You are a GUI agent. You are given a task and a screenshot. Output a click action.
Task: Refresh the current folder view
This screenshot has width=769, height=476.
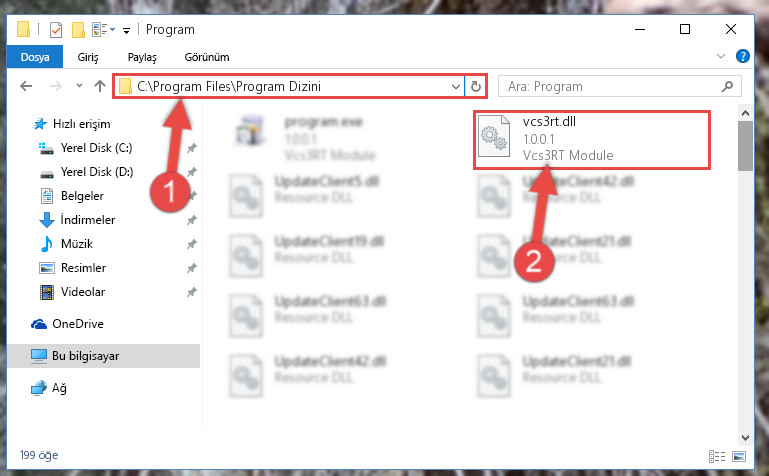coord(475,86)
